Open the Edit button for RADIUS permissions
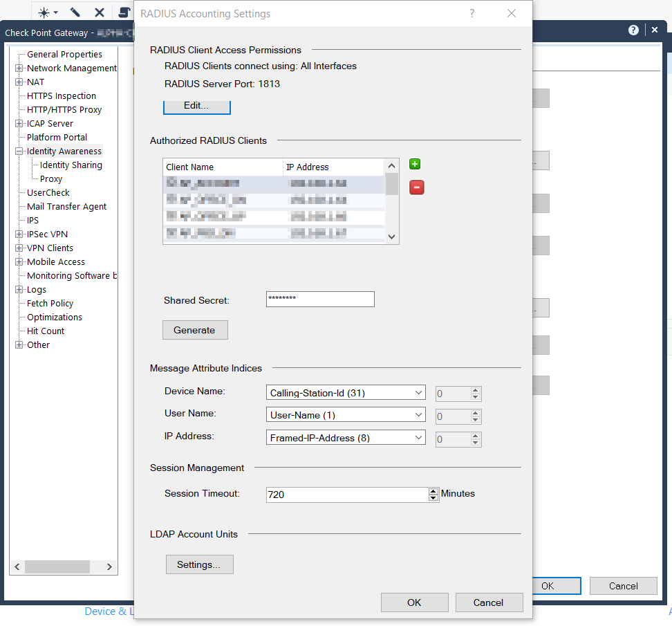The height and width of the screenshot is (626, 672). click(197, 107)
